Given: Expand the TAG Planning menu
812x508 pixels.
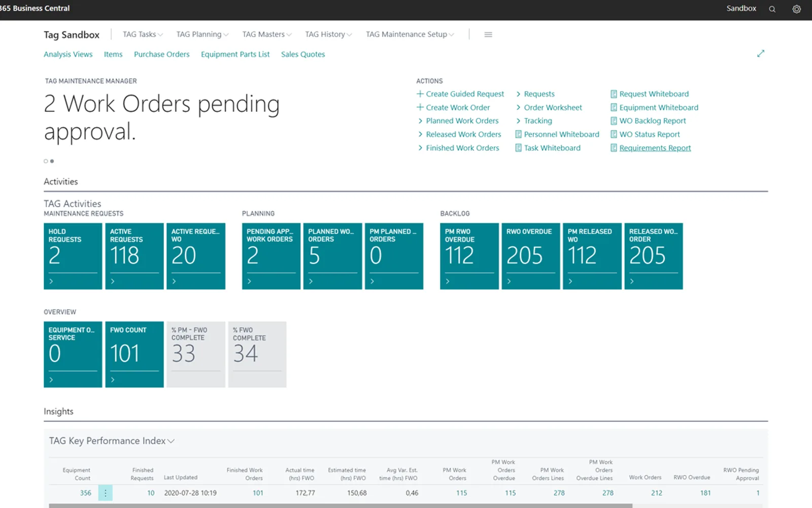Looking at the screenshot, I should [202, 35].
